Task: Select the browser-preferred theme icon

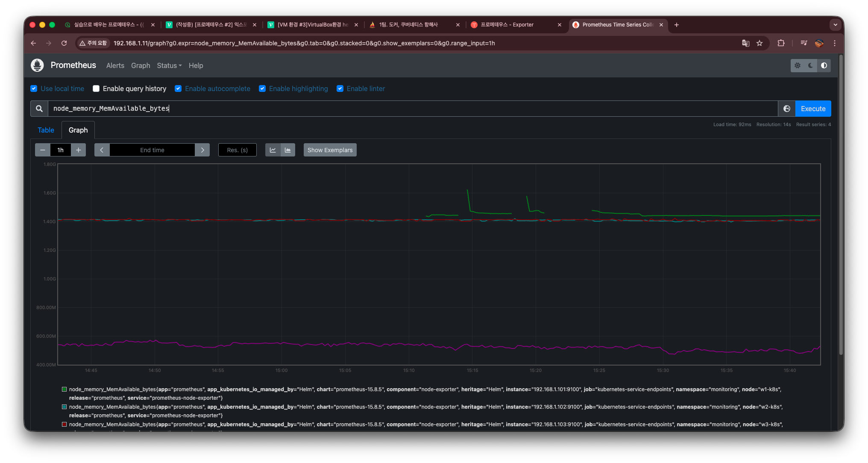Action: (824, 65)
